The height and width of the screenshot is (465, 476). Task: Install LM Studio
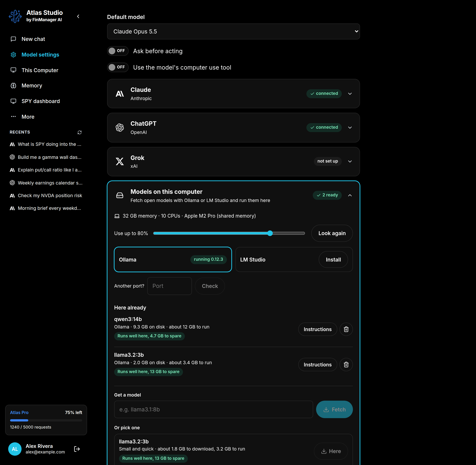pyautogui.click(x=333, y=260)
